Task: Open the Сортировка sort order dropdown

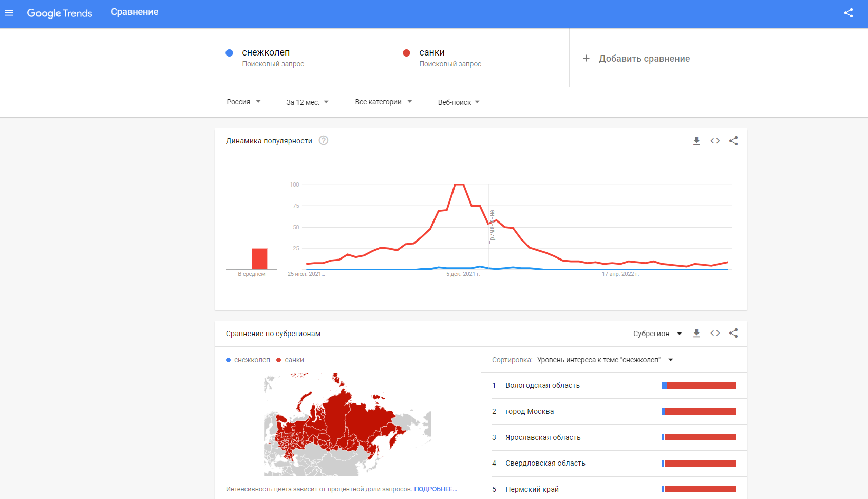Action: [x=605, y=360]
